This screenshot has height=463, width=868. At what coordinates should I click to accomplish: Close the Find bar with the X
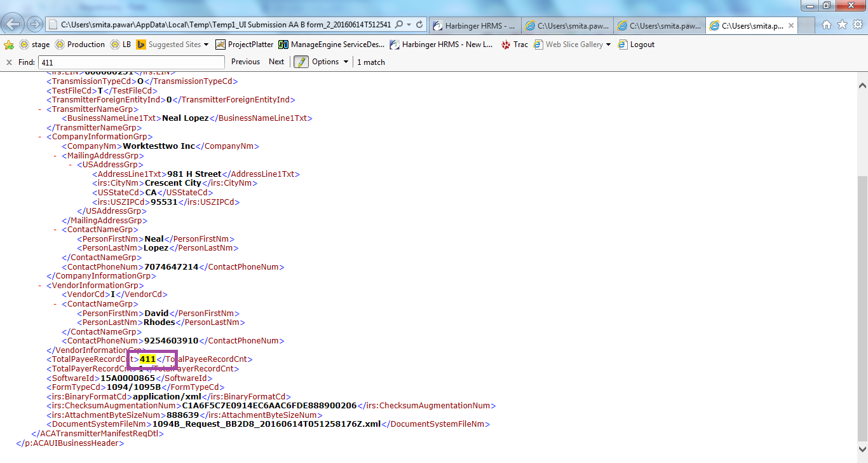point(9,62)
